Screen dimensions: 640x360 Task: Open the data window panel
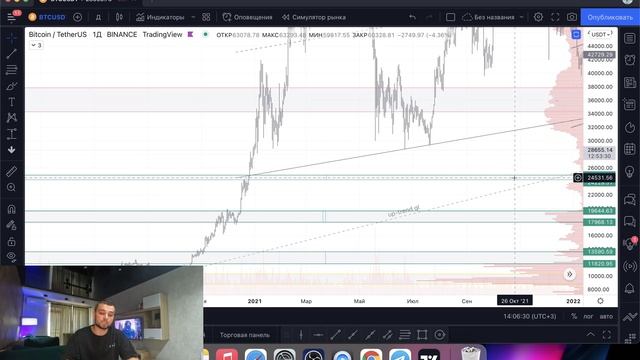tap(630, 104)
